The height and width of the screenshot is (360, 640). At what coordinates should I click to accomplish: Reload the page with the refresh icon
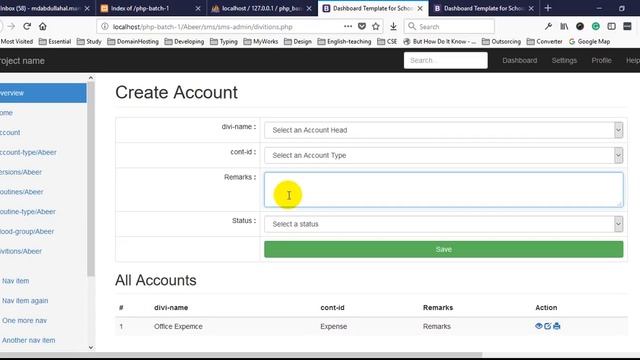point(27,27)
